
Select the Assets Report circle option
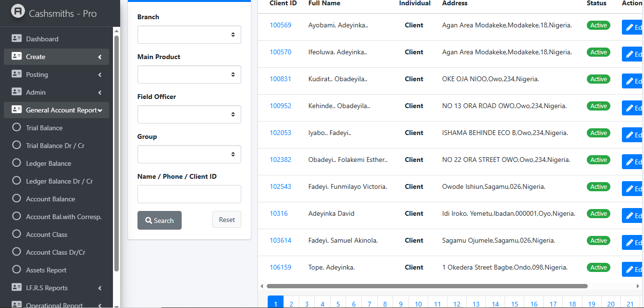pyautogui.click(x=17, y=270)
